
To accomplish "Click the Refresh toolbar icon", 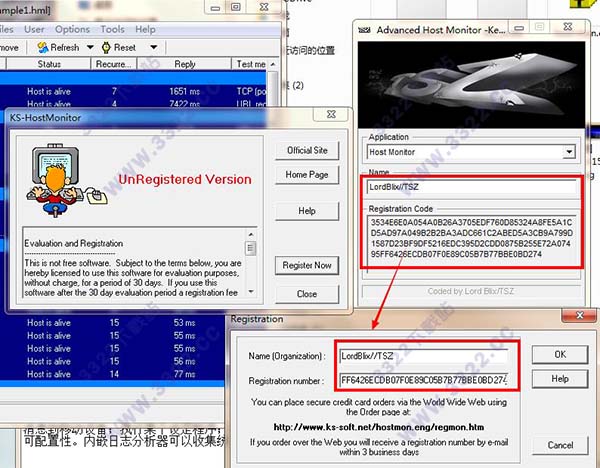I will coord(42,47).
